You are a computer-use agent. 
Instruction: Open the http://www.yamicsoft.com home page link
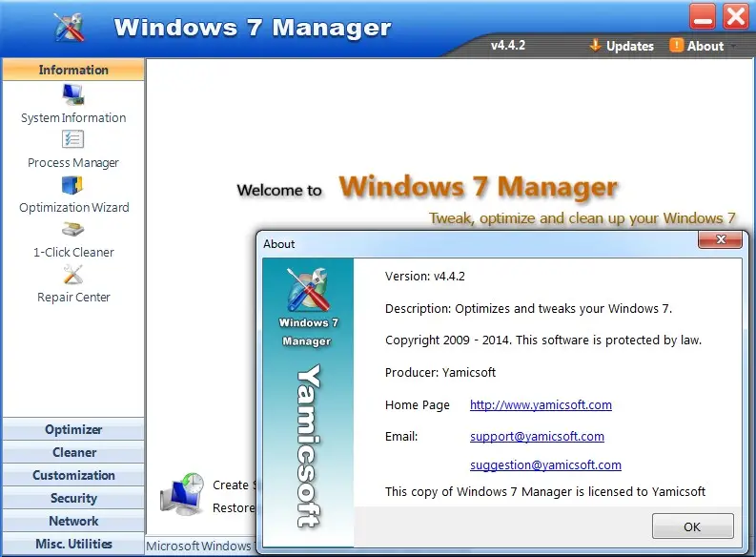(x=541, y=404)
